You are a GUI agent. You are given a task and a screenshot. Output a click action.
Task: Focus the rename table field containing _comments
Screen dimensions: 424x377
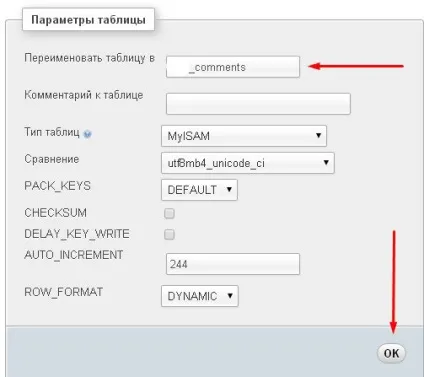pyautogui.click(x=233, y=67)
